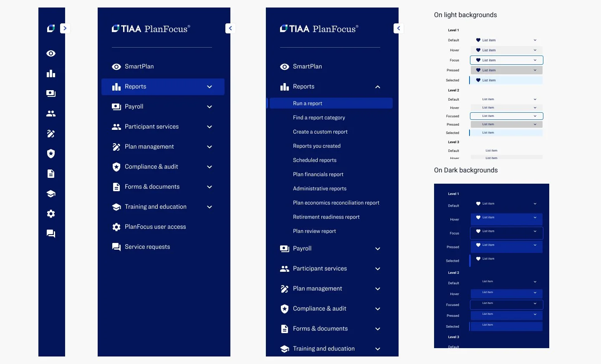This screenshot has width=601, height=364.
Task: Collapse the right sidebar with its left-arrow button
Action: click(x=398, y=28)
